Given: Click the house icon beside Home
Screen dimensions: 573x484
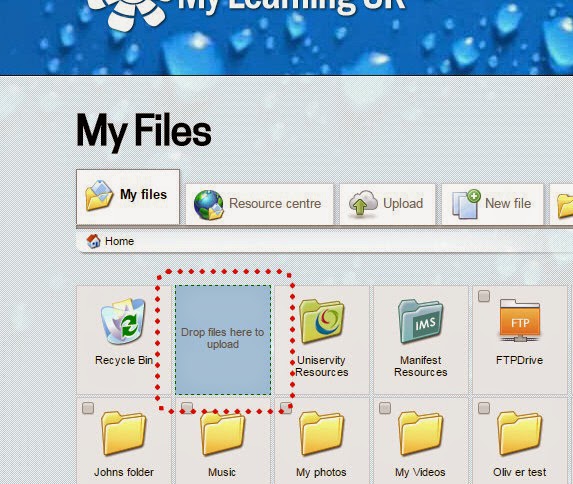Looking at the screenshot, I should (x=93, y=241).
